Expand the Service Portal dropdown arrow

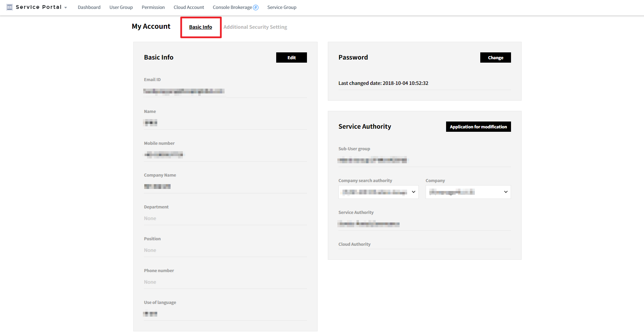click(66, 8)
